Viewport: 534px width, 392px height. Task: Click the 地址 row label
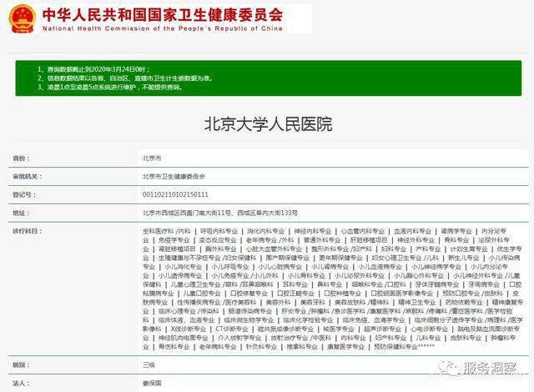click(20, 213)
